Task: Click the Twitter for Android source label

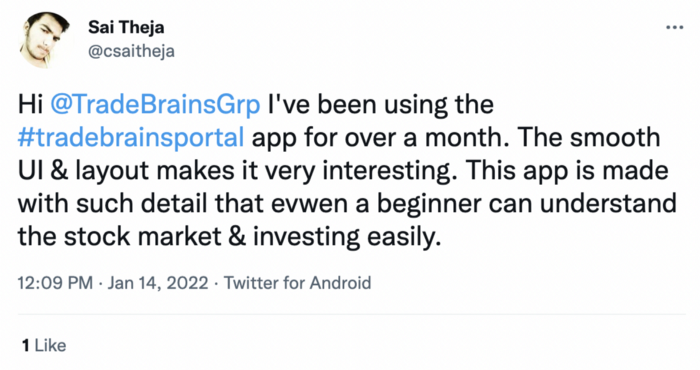Action: click(297, 283)
